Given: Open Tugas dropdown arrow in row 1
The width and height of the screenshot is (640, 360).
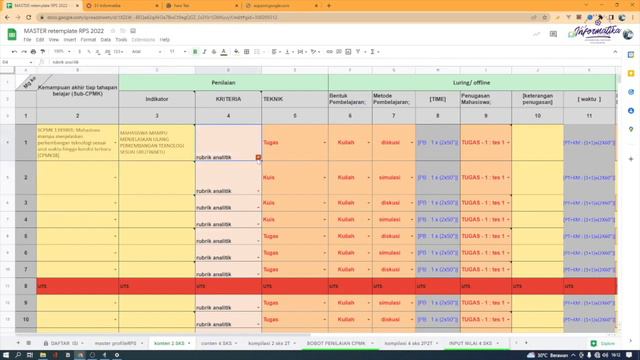Looking at the screenshot, I should coord(325,143).
